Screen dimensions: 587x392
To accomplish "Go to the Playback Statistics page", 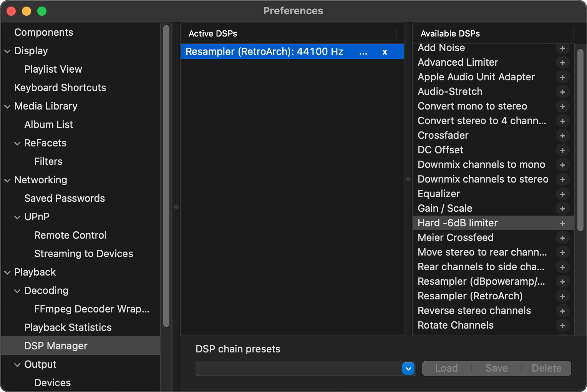I will [68, 327].
